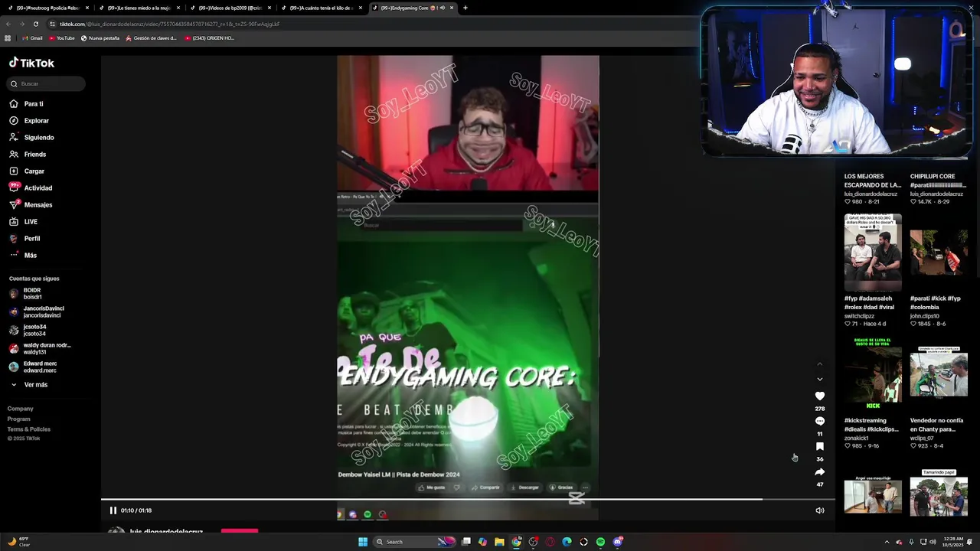Click the Program footer link
Image resolution: width=980 pixels, height=551 pixels.
19,419
